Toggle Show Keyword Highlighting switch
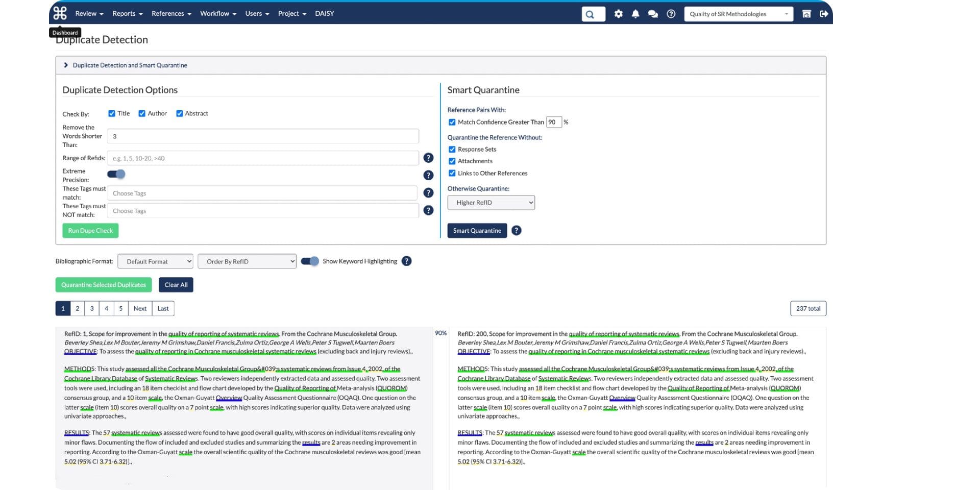 [310, 261]
